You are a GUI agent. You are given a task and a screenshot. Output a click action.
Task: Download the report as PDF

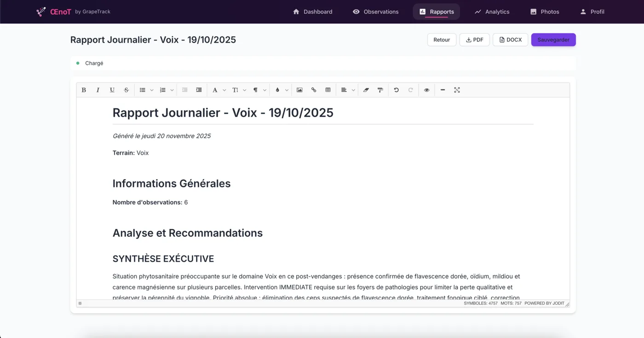click(475, 40)
